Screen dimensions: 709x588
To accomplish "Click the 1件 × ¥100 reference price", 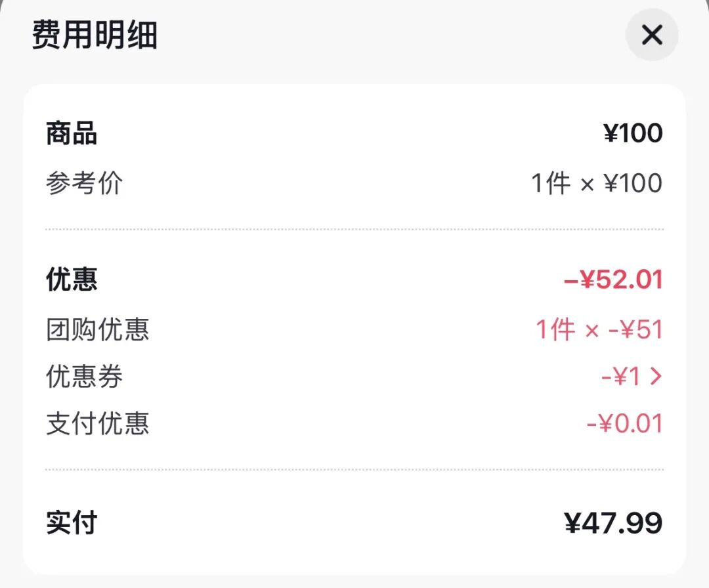I will [596, 184].
